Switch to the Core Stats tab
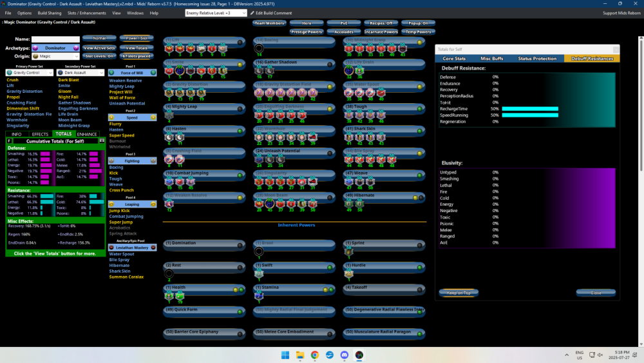 [x=454, y=59]
